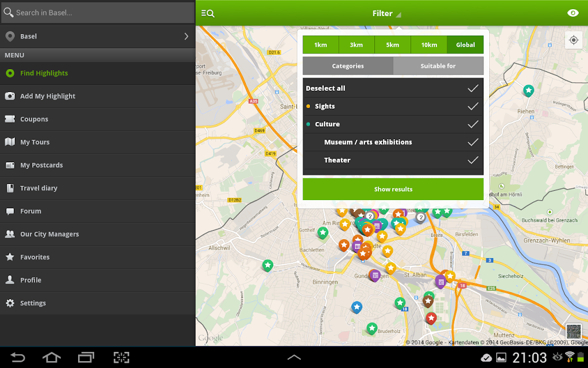Click the Favorites star icon

click(x=10, y=257)
